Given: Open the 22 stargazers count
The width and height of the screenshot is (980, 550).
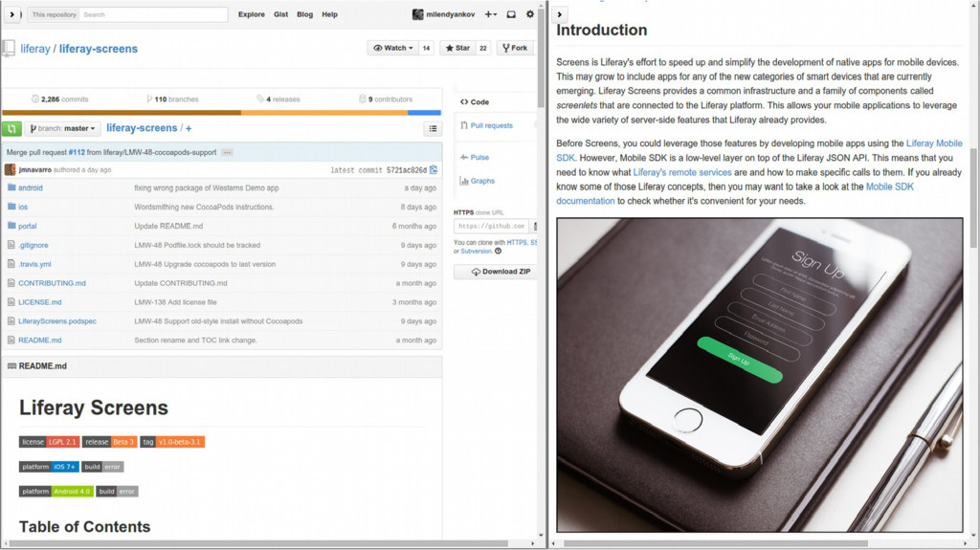Looking at the screenshot, I should pyautogui.click(x=483, y=48).
